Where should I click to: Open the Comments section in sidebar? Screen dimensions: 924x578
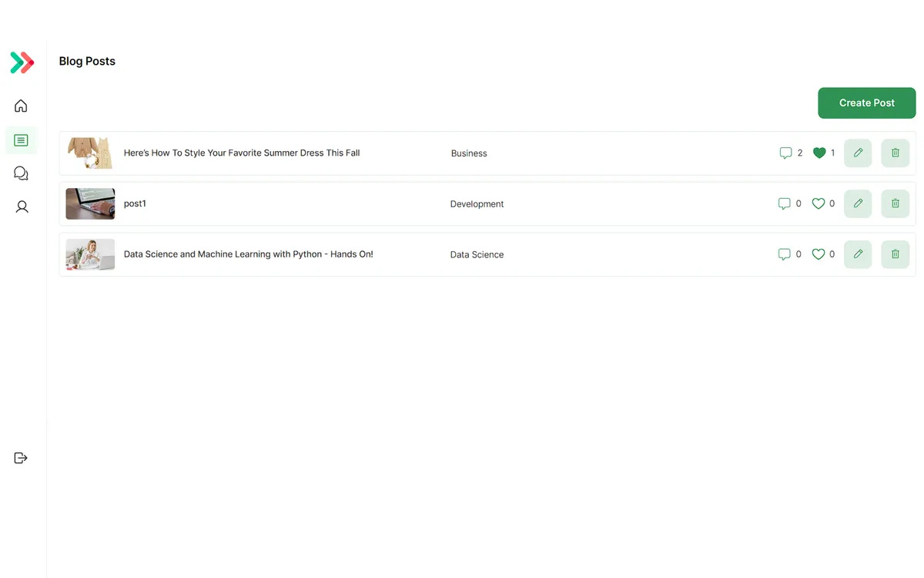tap(21, 173)
